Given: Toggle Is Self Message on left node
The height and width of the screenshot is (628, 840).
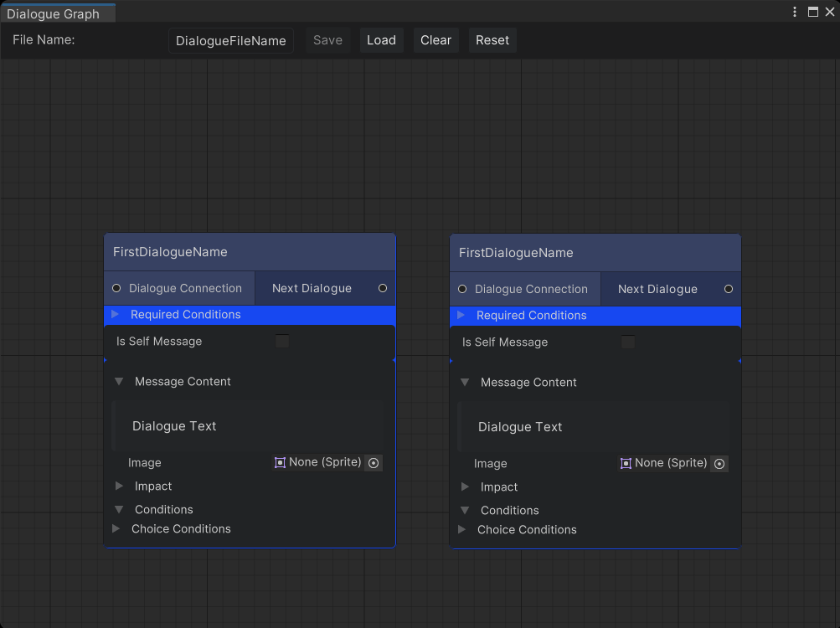Looking at the screenshot, I should coord(282,341).
